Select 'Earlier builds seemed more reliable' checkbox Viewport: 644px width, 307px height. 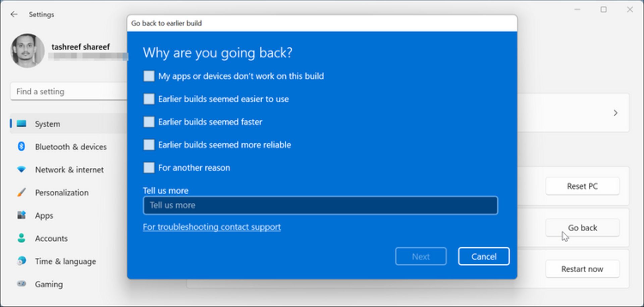[149, 145]
